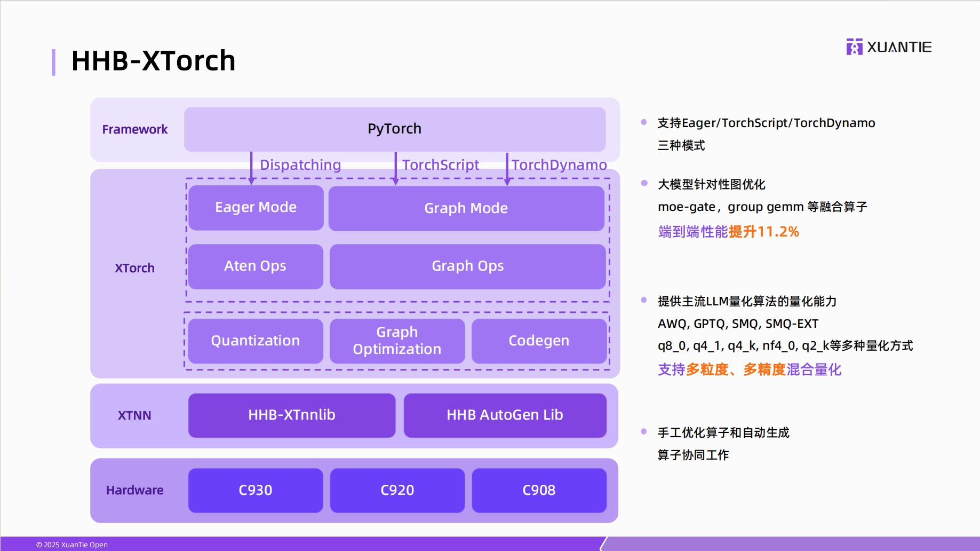Screen dimensions: 980x551
Task: Click the XTorch layer label
Action: click(x=134, y=268)
